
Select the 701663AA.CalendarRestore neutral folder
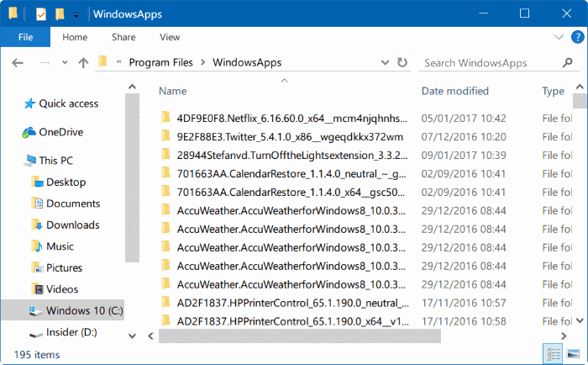pos(284,173)
